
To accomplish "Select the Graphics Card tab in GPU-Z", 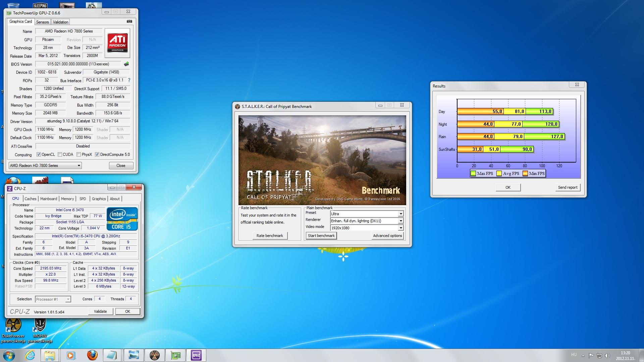I will click(x=21, y=21).
